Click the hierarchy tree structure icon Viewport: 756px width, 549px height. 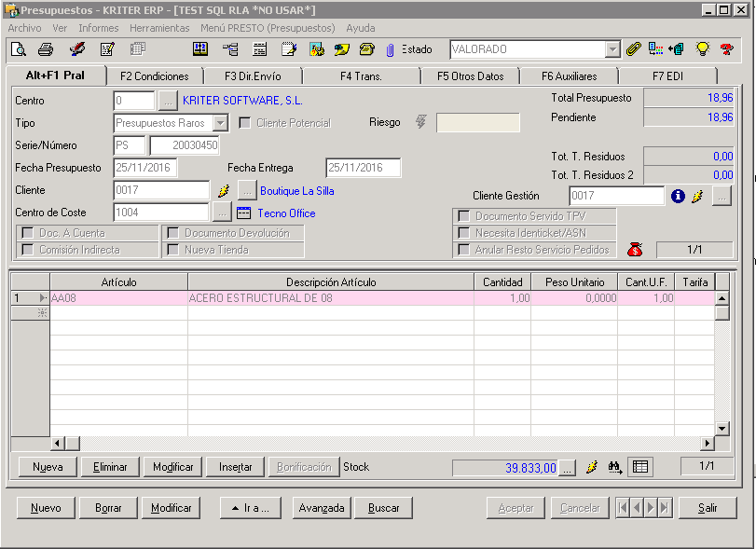coord(230,49)
